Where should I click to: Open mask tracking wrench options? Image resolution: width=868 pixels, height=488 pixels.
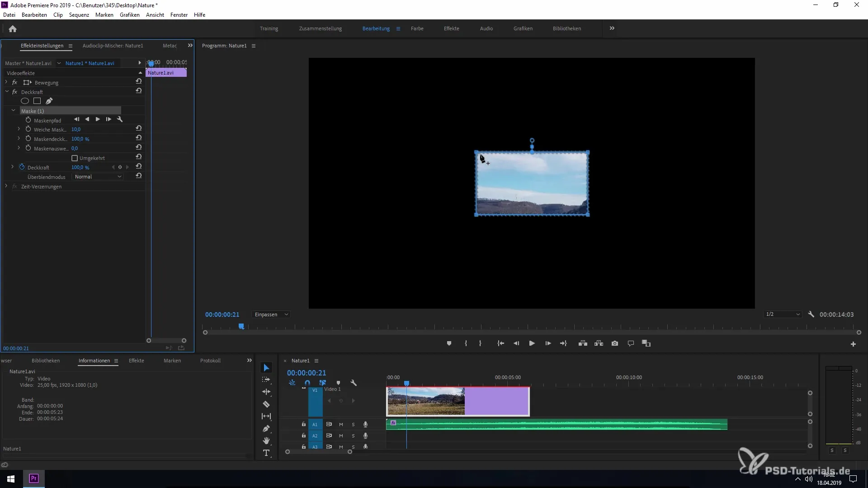click(120, 120)
